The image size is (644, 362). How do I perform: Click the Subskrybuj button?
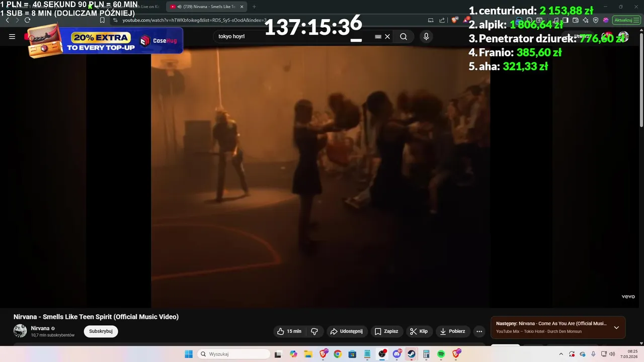[101, 331]
